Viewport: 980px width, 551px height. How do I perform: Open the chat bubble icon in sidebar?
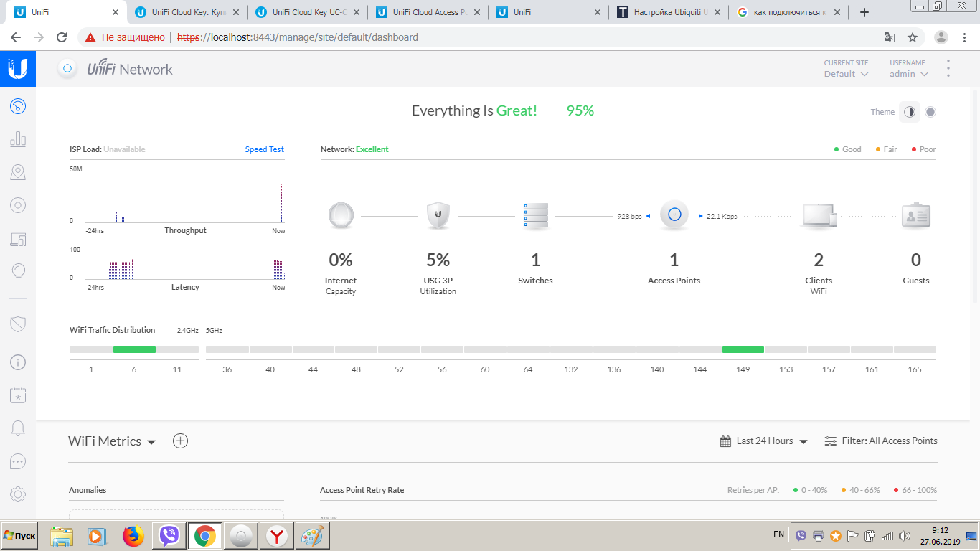click(x=18, y=461)
